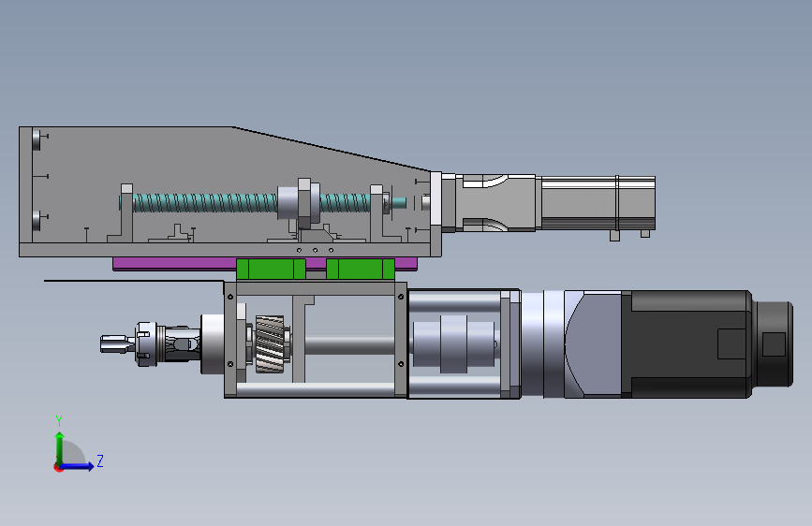812x526 pixels.
Task: Select the black servo motor body
Action: coord(686,344)
